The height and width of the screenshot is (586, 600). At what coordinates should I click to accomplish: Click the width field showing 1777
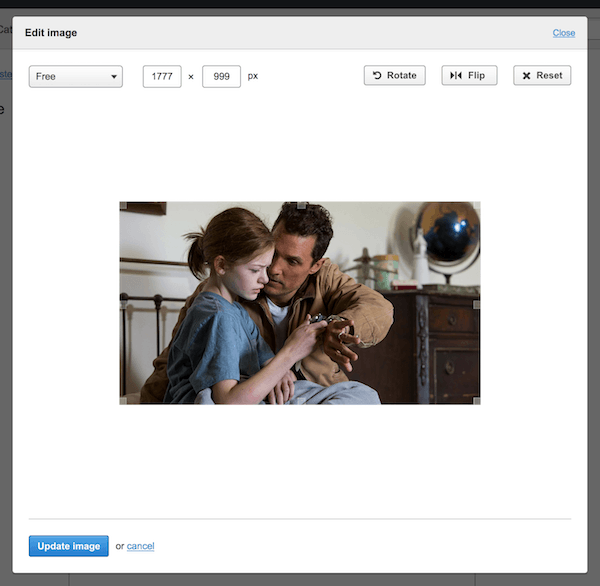tap(162, 77)
